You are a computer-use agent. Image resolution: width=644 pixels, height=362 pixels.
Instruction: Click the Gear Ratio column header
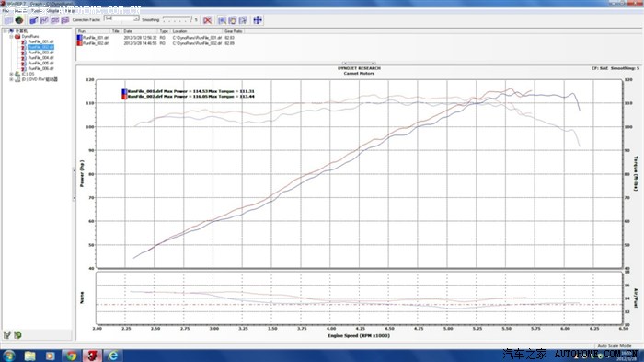234,31
